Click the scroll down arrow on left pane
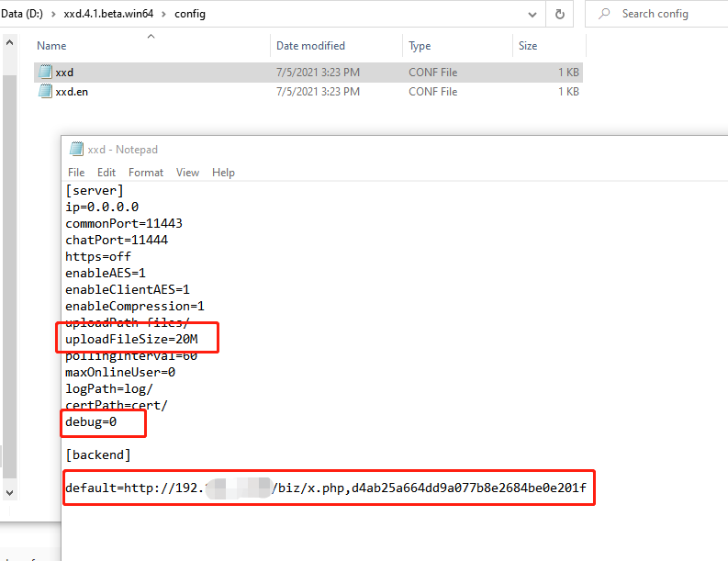Image resolution: width=728 pixels, height=561 pixels. [x=9, y=493]
